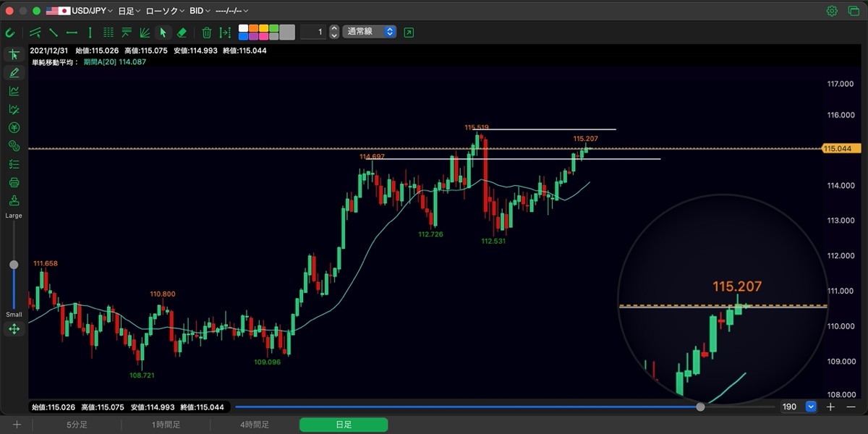Click the print icon in sidebar

tap(14, 182)
